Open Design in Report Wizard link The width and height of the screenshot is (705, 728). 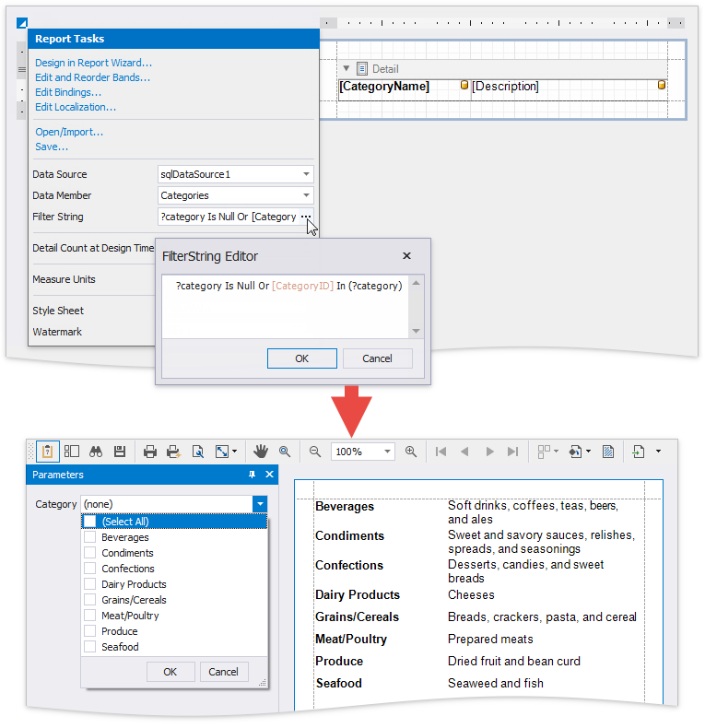[94, 63]
